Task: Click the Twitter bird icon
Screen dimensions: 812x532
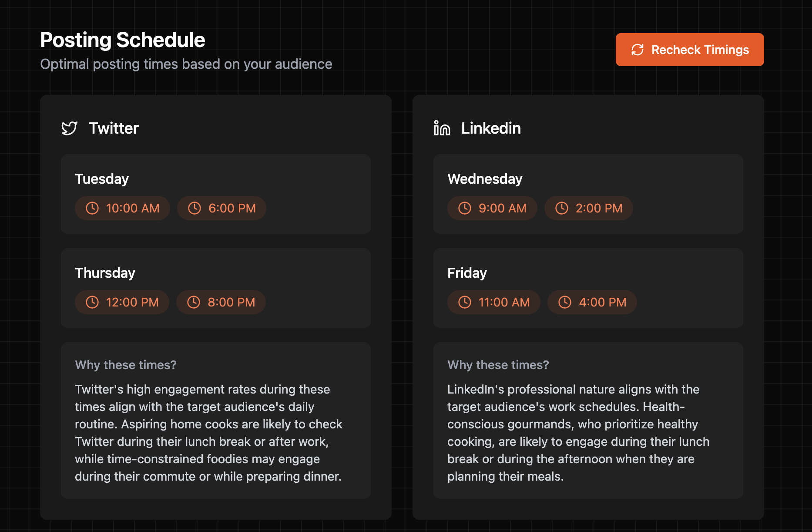Action: point(70,128)
